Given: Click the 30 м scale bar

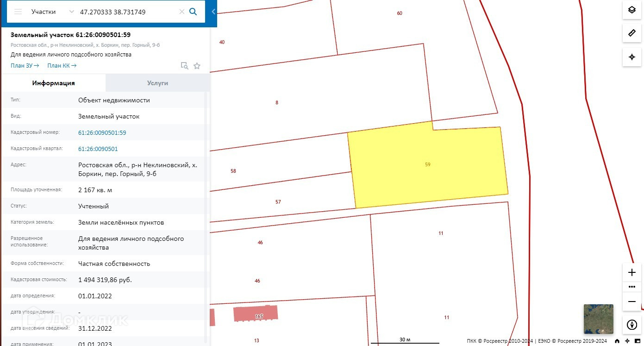Looking at the screenshot, I should pyautogui.click(x=405, y=341).
